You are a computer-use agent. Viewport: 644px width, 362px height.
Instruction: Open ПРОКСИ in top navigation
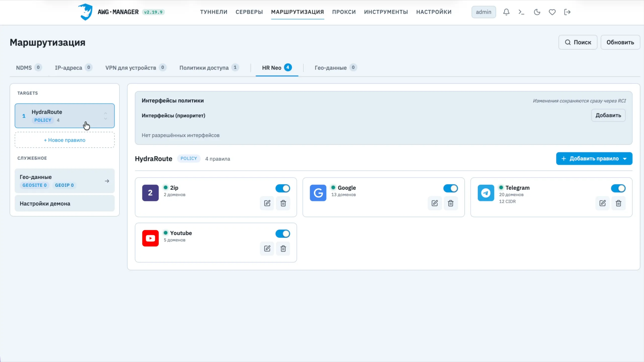click(x=344, y=12)
